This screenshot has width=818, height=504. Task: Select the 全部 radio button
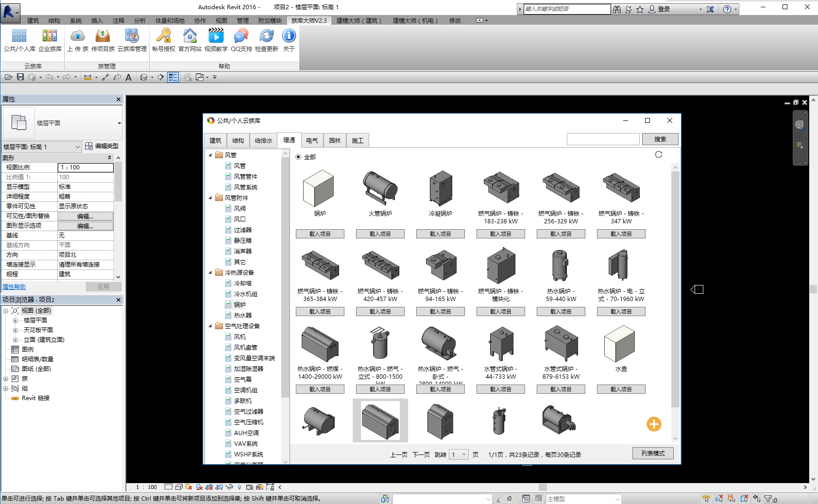point(298,157)
